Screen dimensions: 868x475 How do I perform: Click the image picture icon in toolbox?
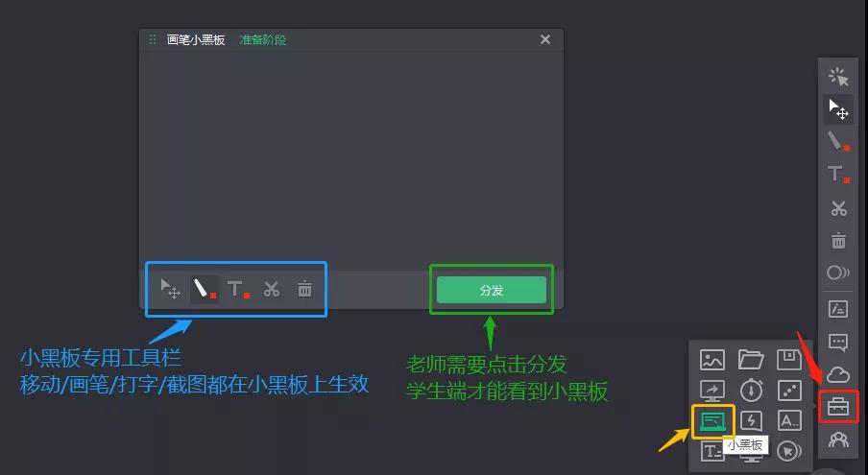[711, 360]
